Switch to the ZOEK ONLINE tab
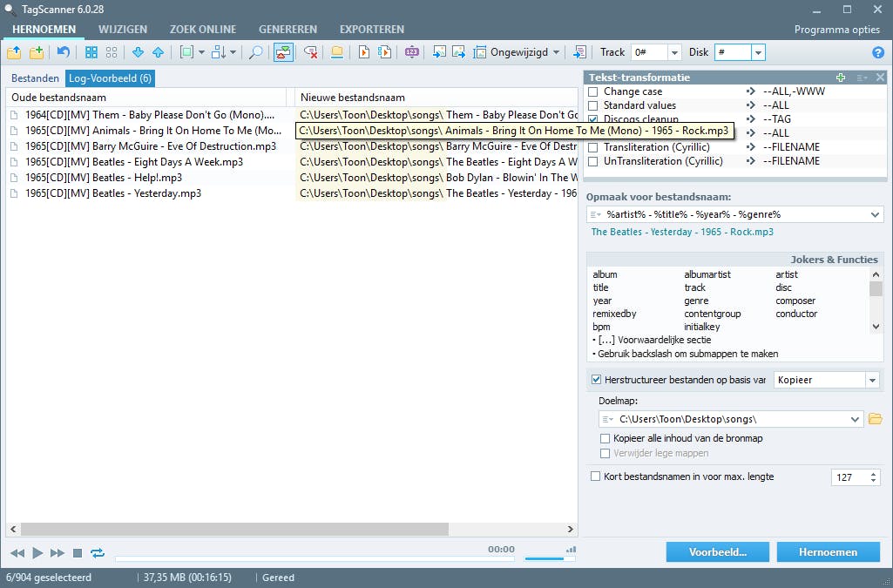Image resolution: width=893 pixels, height=588 pixels. [x=203, y=29]
